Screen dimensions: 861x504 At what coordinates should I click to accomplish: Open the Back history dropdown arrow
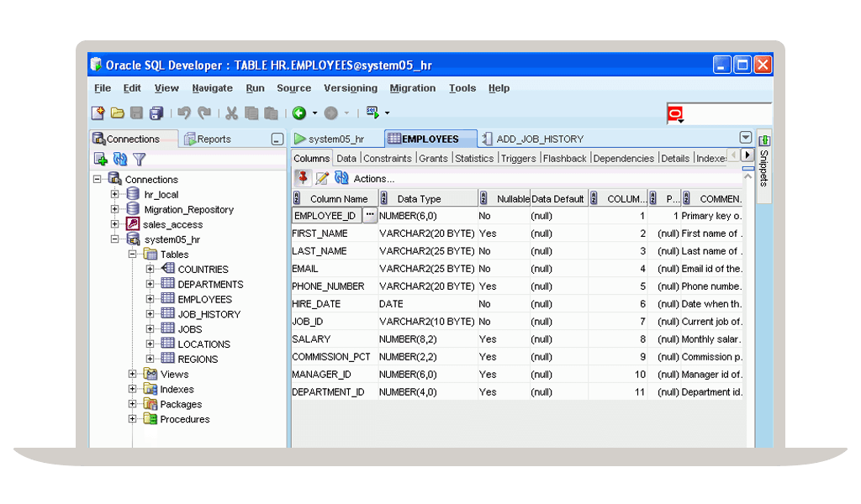pyautogui.click(x=314, y=113)
